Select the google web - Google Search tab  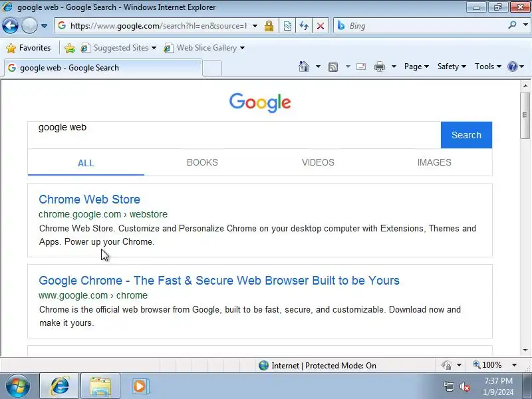coord(103,68)
